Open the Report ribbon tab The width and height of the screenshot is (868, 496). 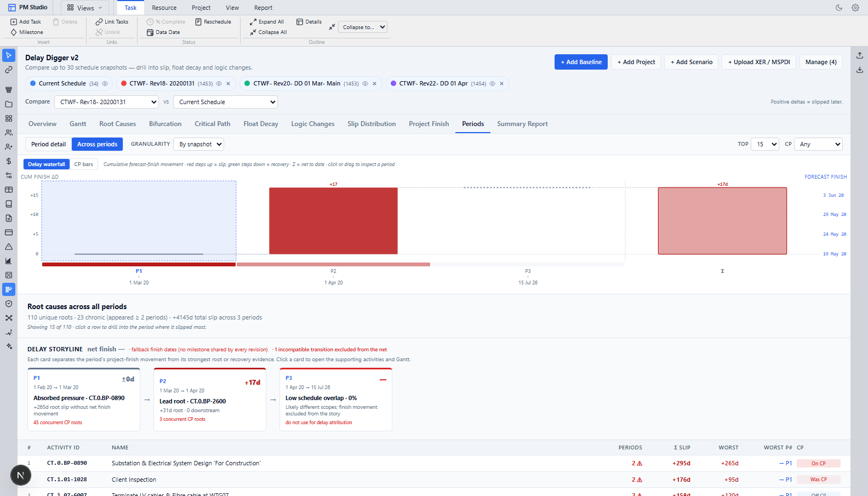263,8
